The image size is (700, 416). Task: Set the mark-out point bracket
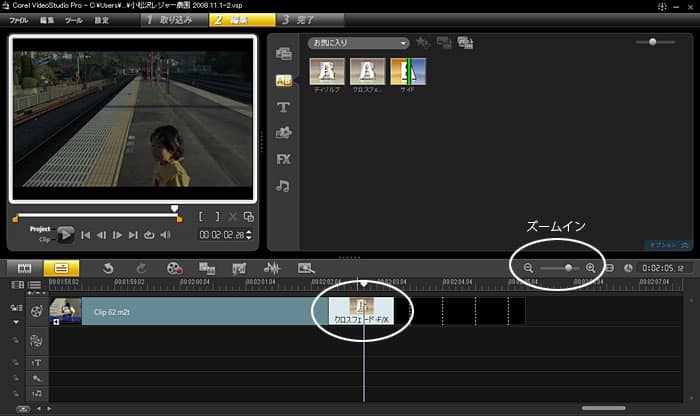(217, 216)
